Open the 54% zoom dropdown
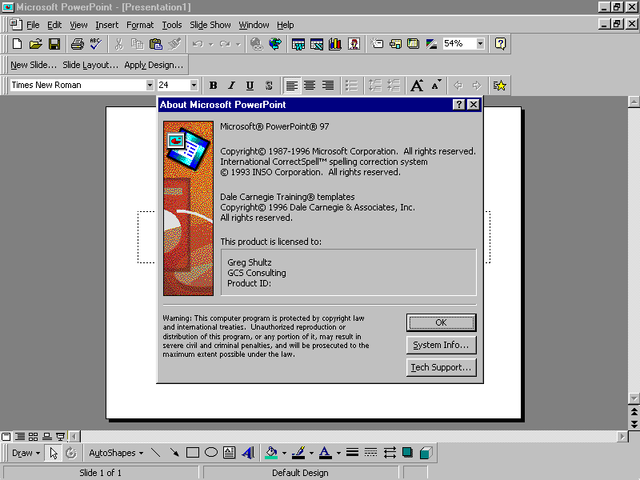This screenshot has height=480, width=640. point(480,43)
